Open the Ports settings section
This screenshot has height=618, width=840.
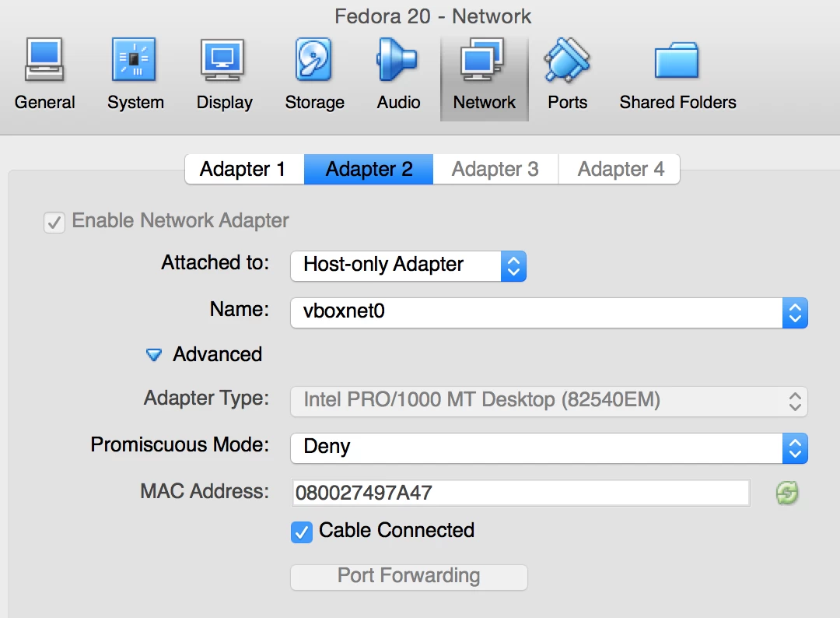point(567,74)
